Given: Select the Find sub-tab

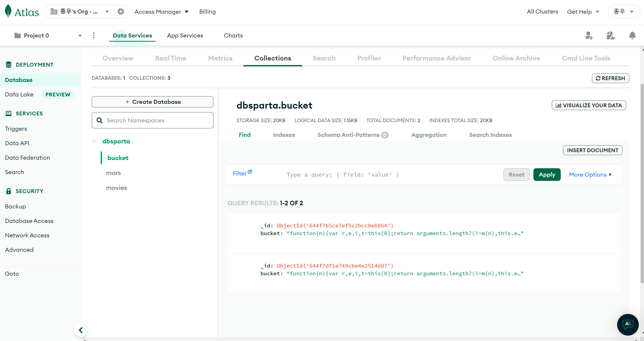Looking at the screenshot, I should coord(244,135).
